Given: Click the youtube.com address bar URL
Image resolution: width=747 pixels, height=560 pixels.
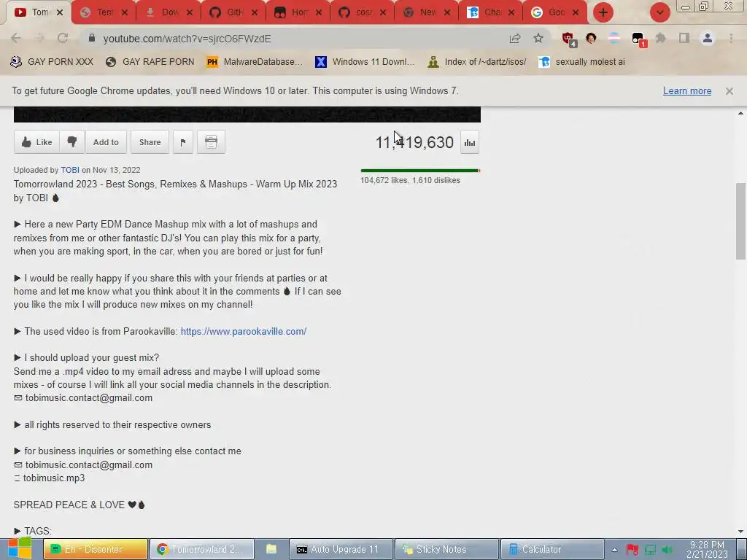Looking at the screenshot, I should coord(187,39).
